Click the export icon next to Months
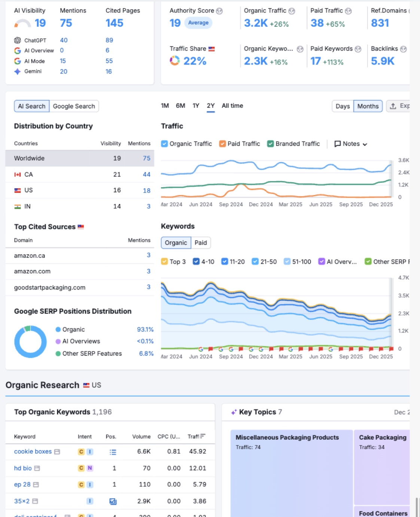420x517 pixels. (x=392, y=106)
